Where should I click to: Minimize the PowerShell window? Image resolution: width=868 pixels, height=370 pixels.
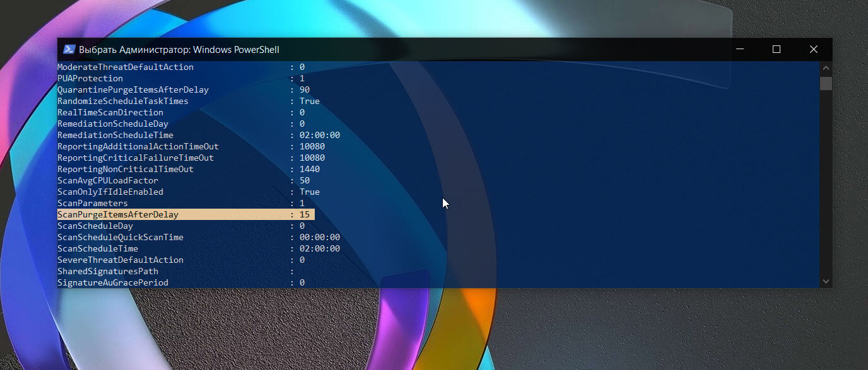click(739, 49)
